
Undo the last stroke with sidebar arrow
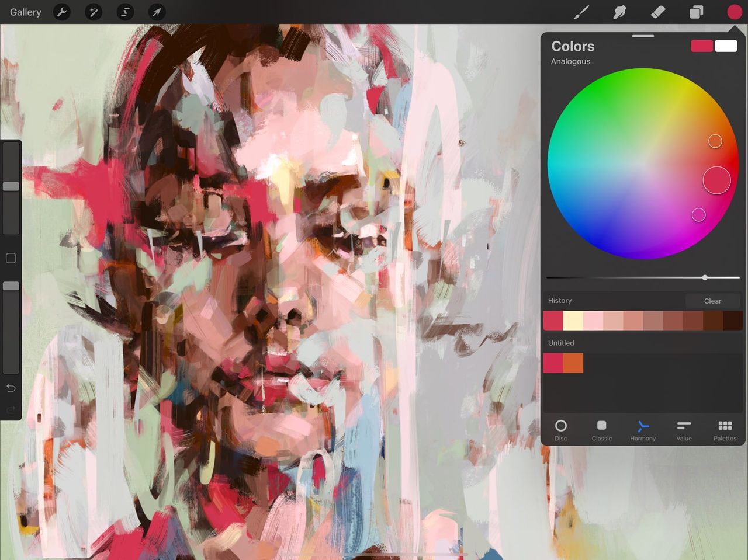(11, 388)
